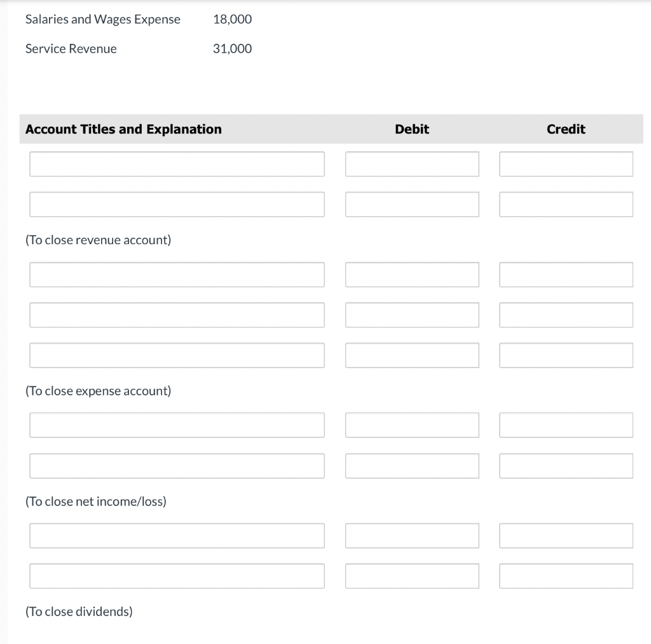This screenshot has width=651, height=644.
Task: Select account title field just above 'To close dividends'
Action: (177, 576)
